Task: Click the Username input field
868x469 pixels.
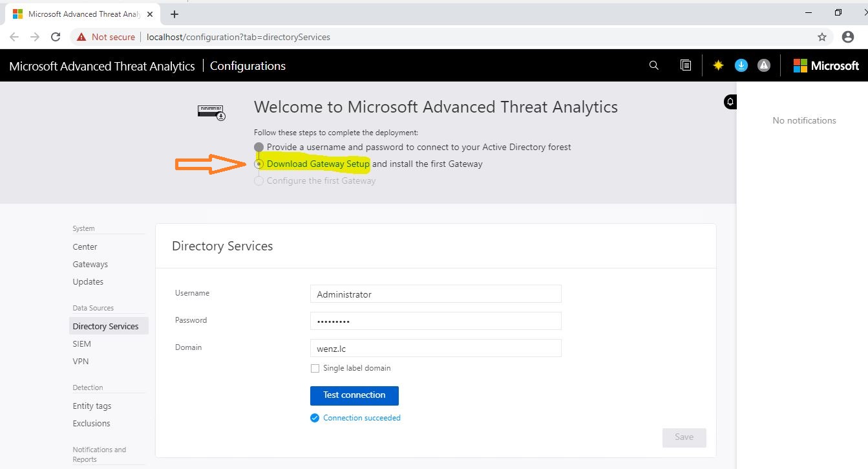Action: pyautogui.click(x=436, y=294)
